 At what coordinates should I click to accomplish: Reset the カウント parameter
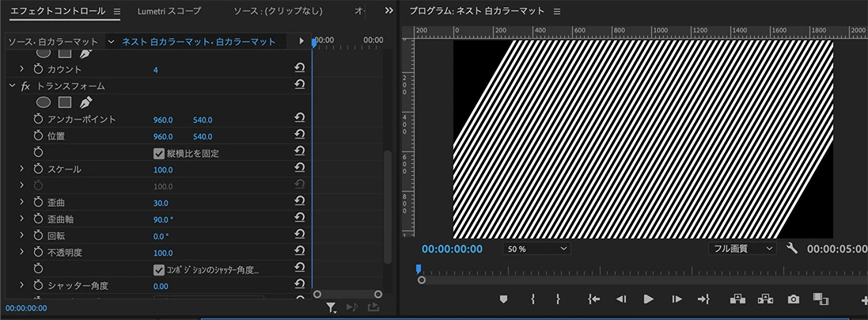(x=299, y=68)
